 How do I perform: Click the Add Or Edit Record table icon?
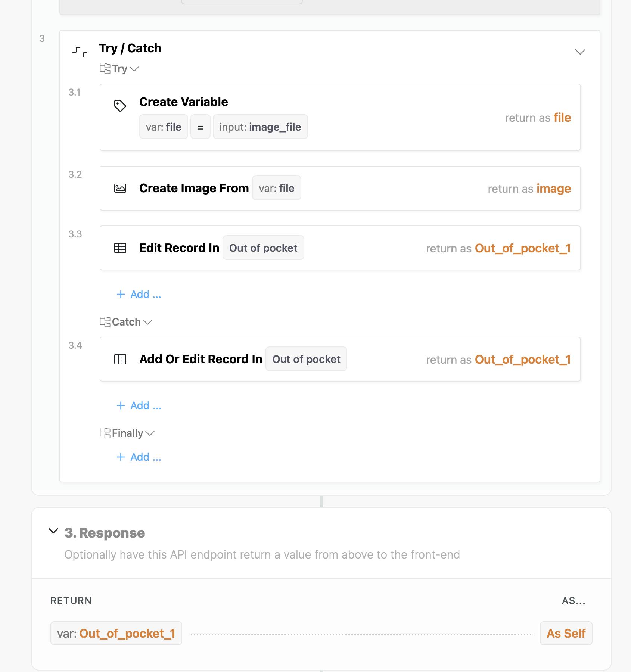120,359
